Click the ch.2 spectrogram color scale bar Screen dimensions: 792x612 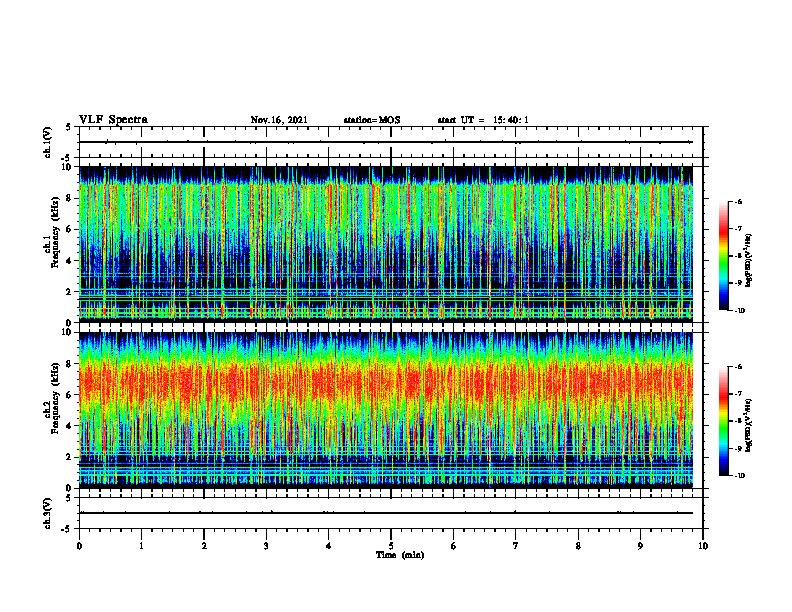coord(723,421)
